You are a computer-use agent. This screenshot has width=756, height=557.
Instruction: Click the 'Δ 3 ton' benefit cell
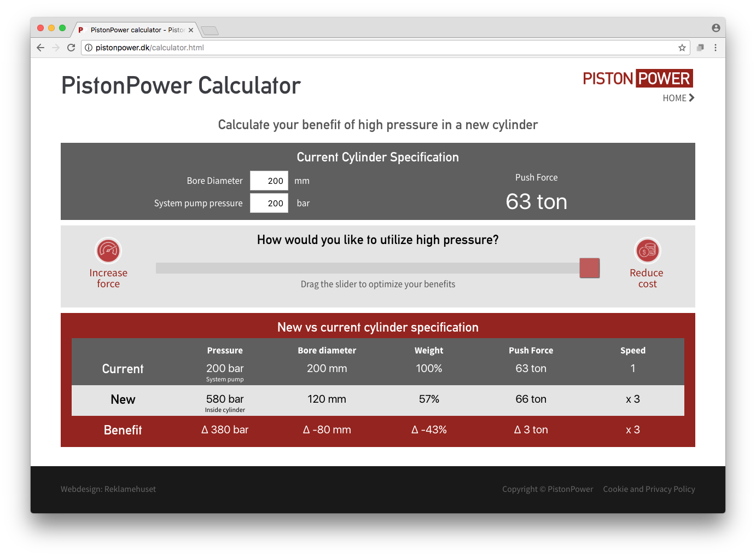point(531,430)
